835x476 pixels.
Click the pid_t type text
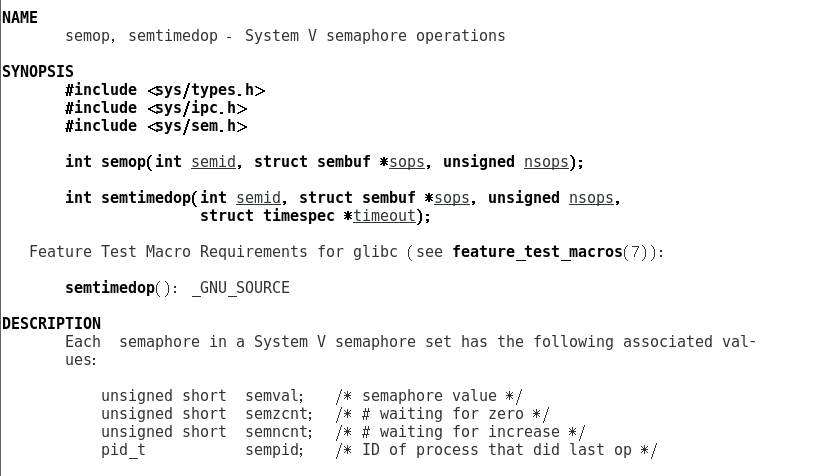click(x=123, y=450)
